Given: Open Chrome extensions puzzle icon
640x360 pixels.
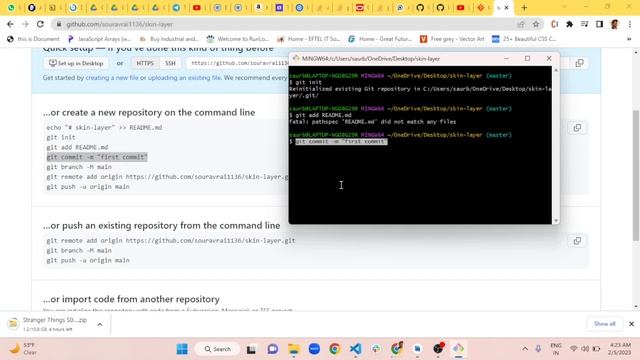Looking at the screenshot, I should (x=569, y=24).
